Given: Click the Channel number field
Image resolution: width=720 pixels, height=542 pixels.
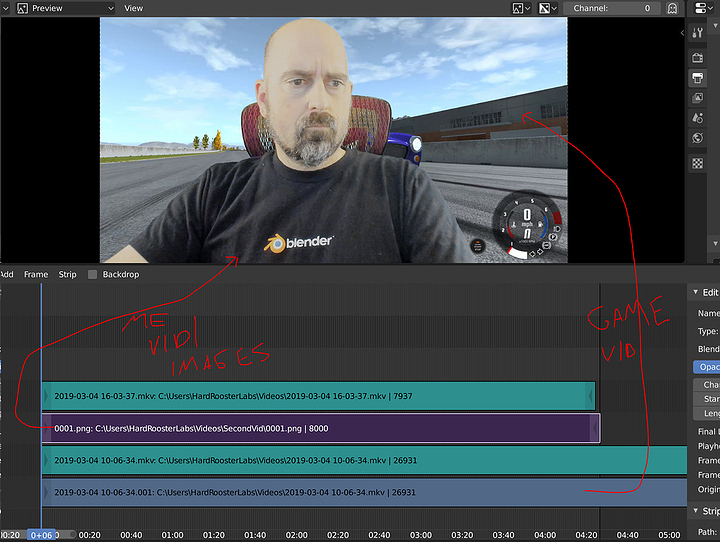Looking at the screenshot, I should coord(610,8).
